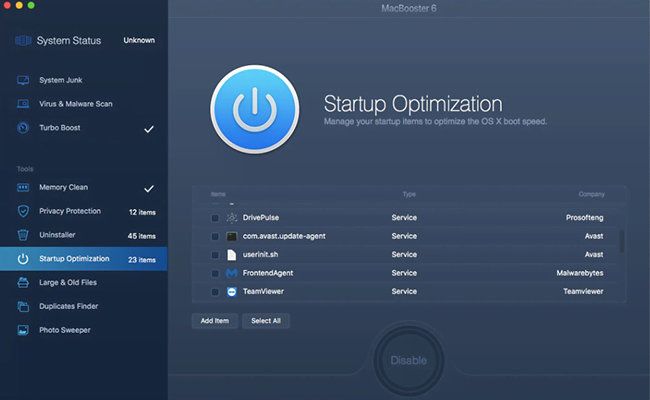
Task: Click the Large & Old Files icon
Action: (23, 283)
